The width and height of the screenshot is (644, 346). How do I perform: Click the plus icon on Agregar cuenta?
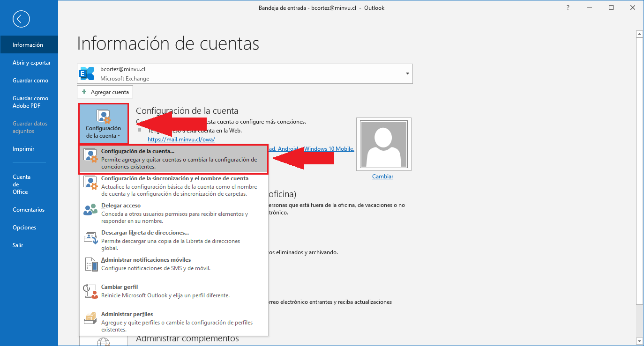point(84,92)
